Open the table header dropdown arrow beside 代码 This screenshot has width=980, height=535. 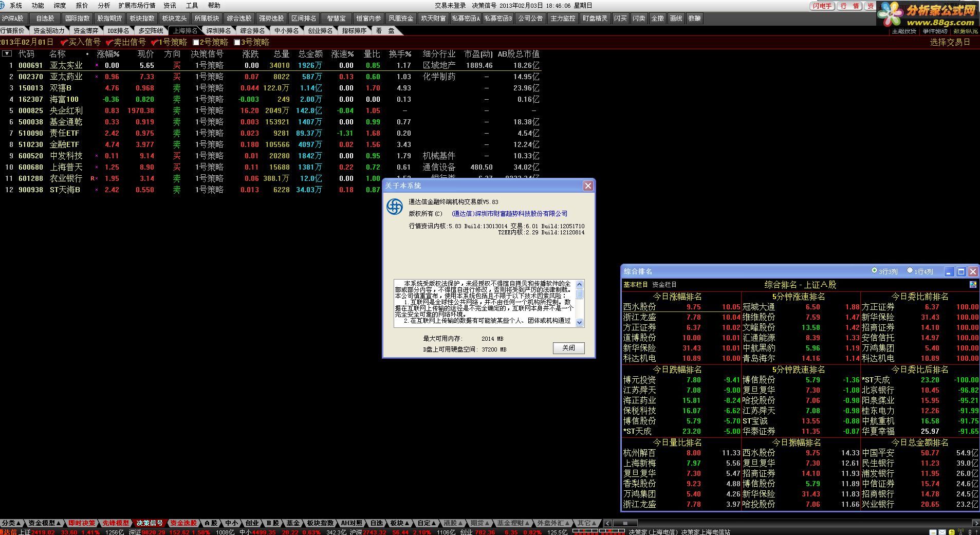click(x=7, y=53)
